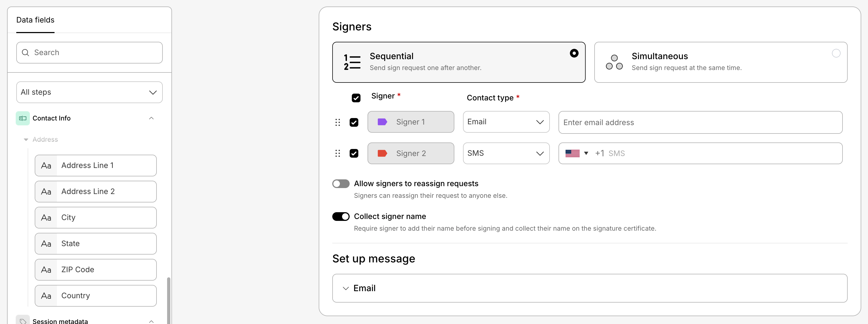Switch to the Data fields tab
Viewport: 868px width, 324px height.
(x=35, y=20)
